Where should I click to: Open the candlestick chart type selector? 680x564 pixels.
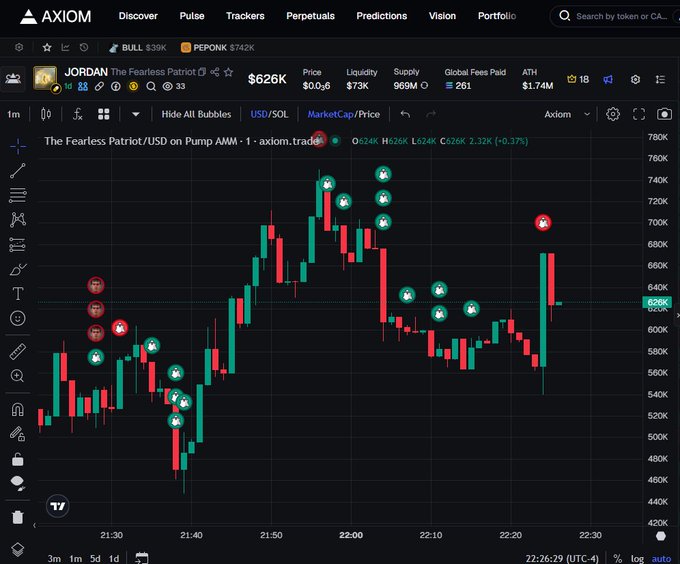click(x=46, y=114)
